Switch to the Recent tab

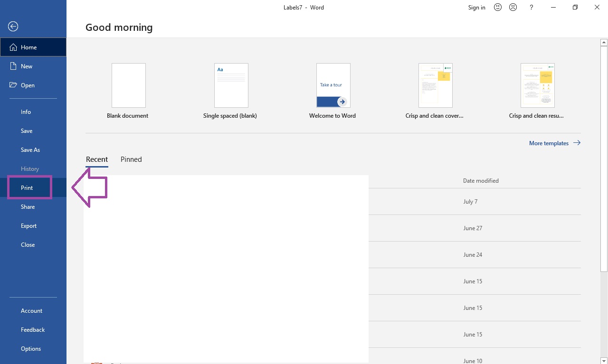(x=97, y=159)
